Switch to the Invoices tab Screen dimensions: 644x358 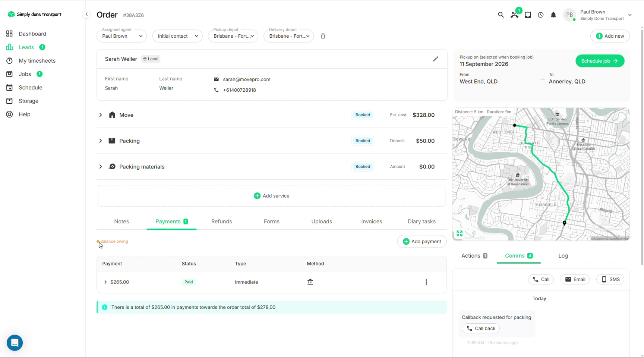pos(372,222)
